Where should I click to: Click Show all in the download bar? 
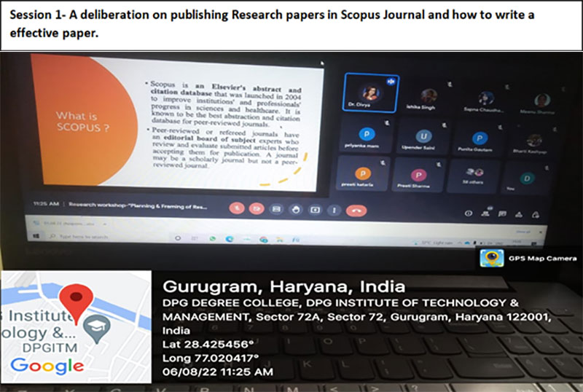tap(523, 232)
